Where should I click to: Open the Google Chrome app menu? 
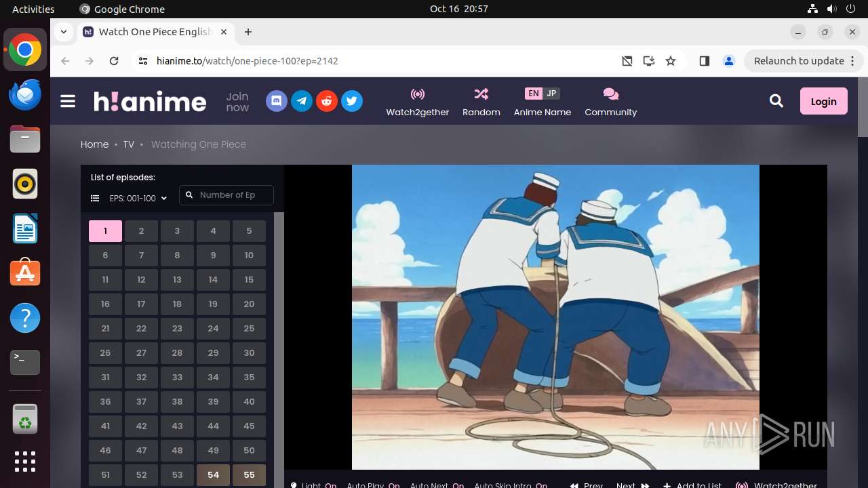(x=122, y=9)
